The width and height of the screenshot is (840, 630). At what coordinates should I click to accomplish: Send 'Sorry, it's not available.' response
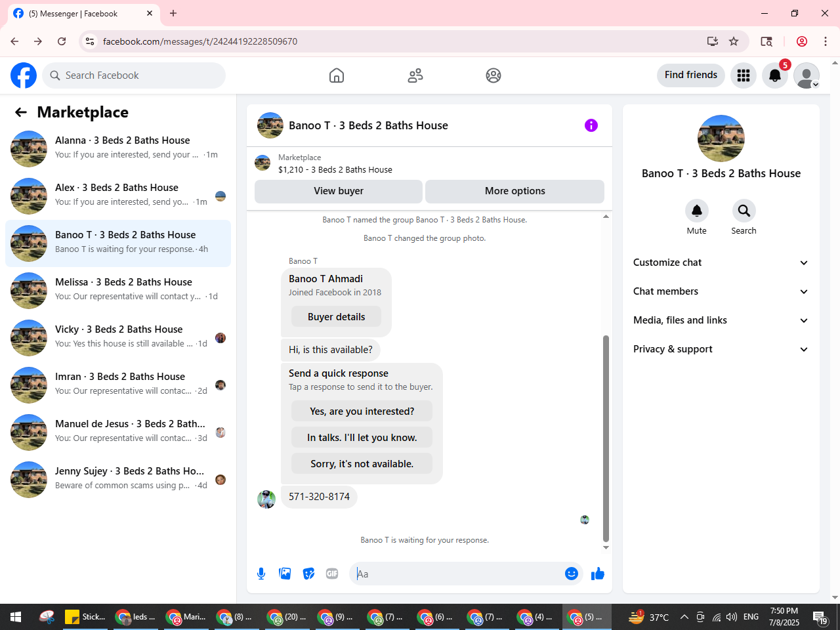coord(362,464)
